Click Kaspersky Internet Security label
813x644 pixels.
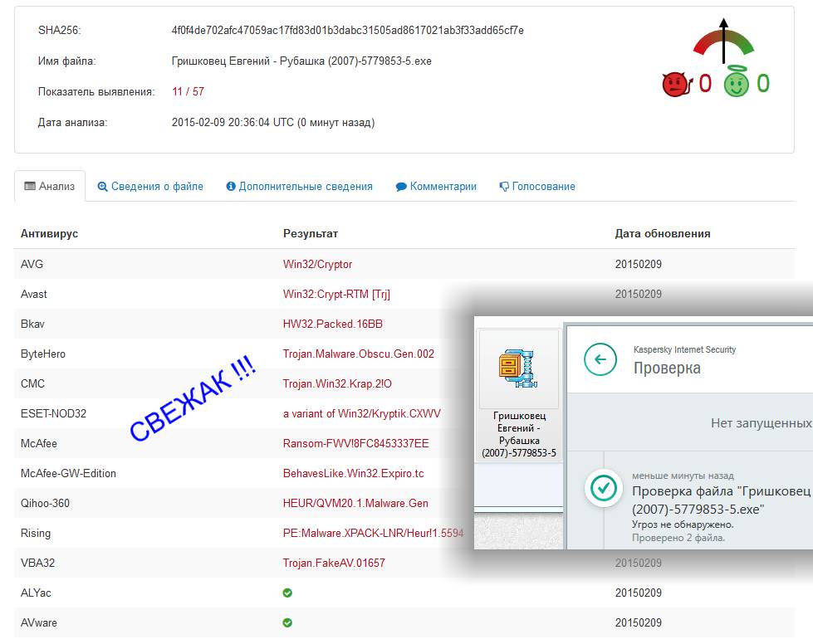click(684, 349)
